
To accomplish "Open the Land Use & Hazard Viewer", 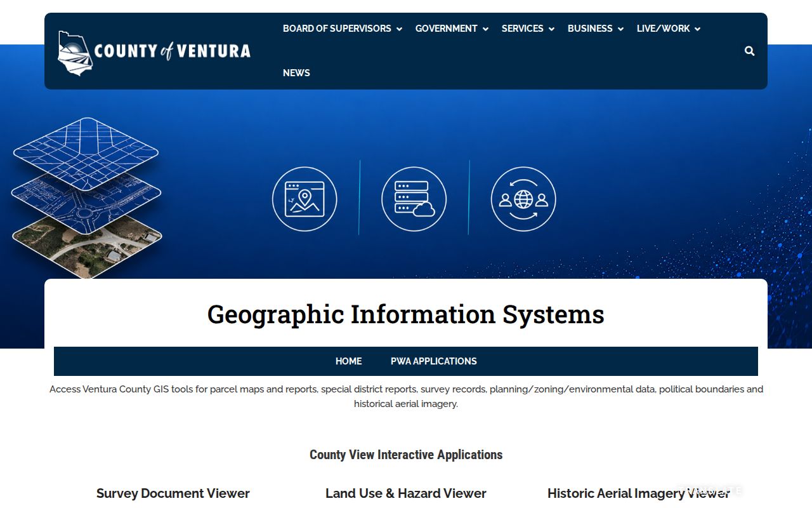I will 406,493.
